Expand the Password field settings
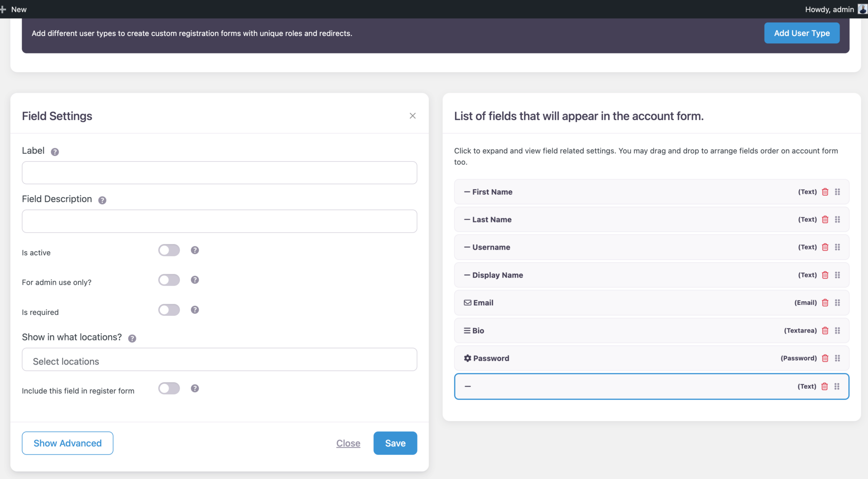This screenshot has height=479, width=868. [x=651, y=358]
